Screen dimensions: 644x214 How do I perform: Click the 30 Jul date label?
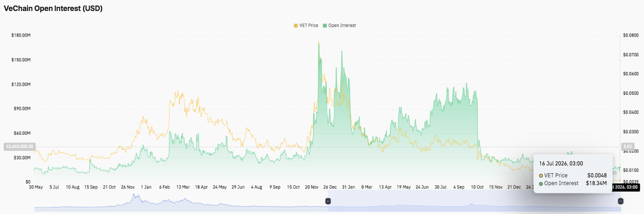click(440, 187)
